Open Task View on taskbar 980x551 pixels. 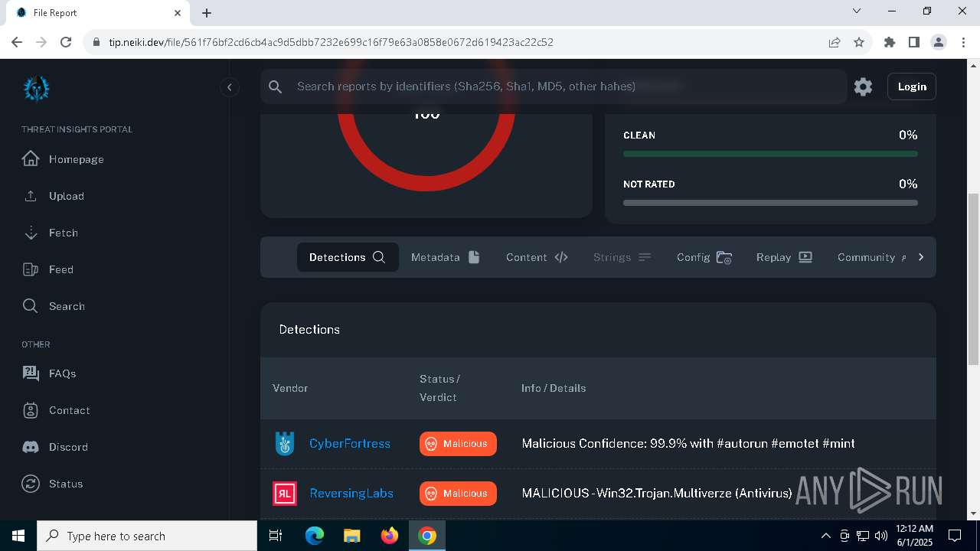coord(276,536)
